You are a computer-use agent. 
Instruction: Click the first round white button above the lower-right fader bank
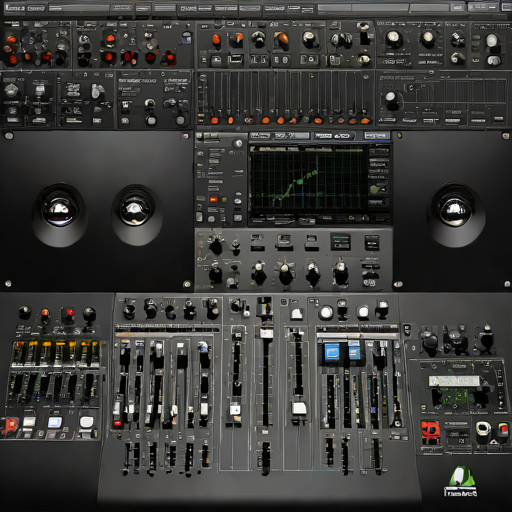(x=326, y=312)
